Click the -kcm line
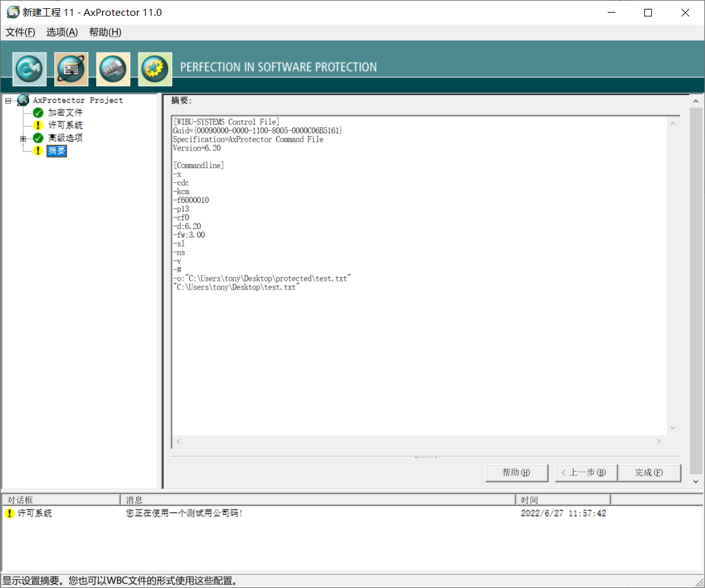This screenshot has height=588, width=705. coord(181,192)
